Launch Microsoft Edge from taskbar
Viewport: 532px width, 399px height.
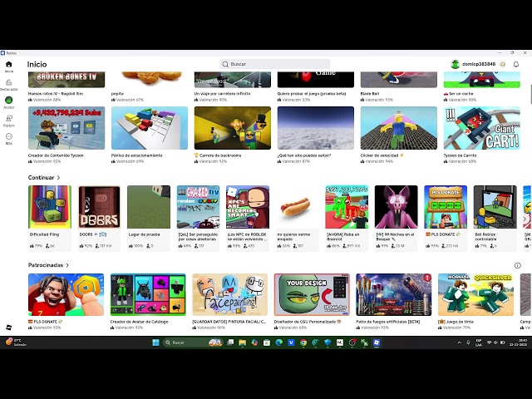[279, 342]
